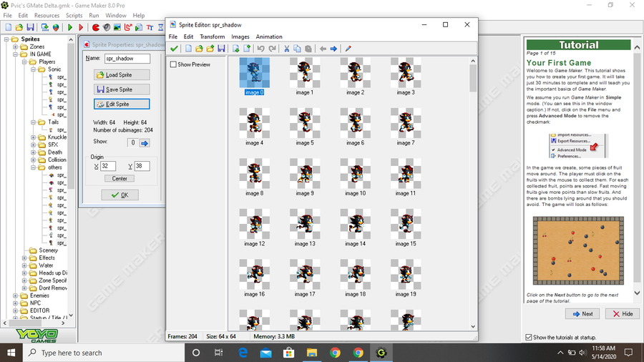Screen dimensions: 644x362
Task: Click the scissors cut icon
Action: pyautogui.click(x=287, y=49)
